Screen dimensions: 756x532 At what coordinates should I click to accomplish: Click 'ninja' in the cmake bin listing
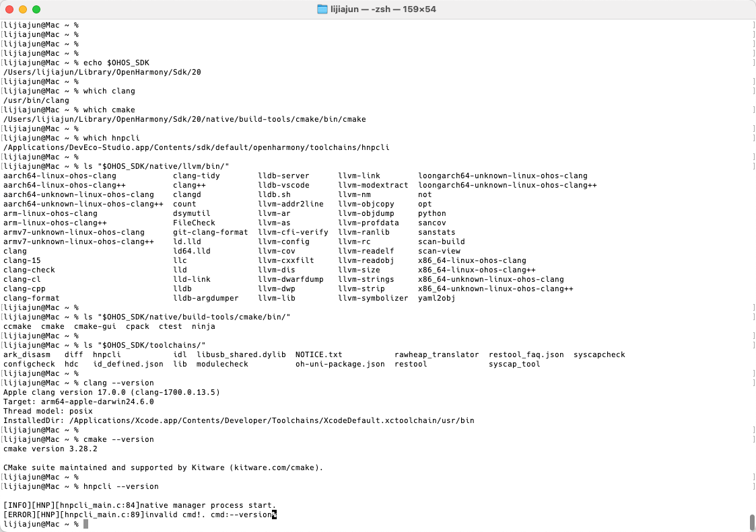pyautogui.click(x=203, y=327)
